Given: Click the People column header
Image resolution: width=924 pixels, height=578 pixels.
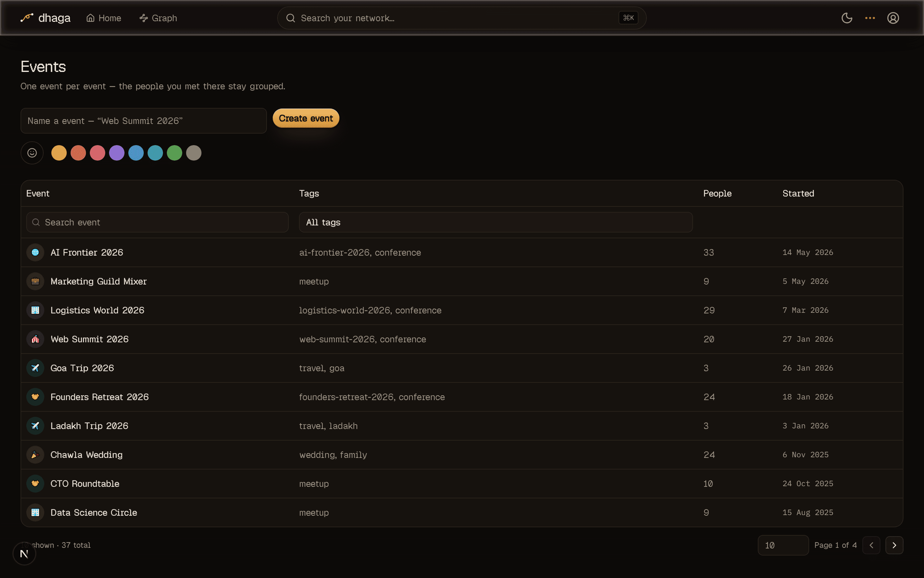Looking at the screenshot, I should pyautogui.click(x=717, y=193).
